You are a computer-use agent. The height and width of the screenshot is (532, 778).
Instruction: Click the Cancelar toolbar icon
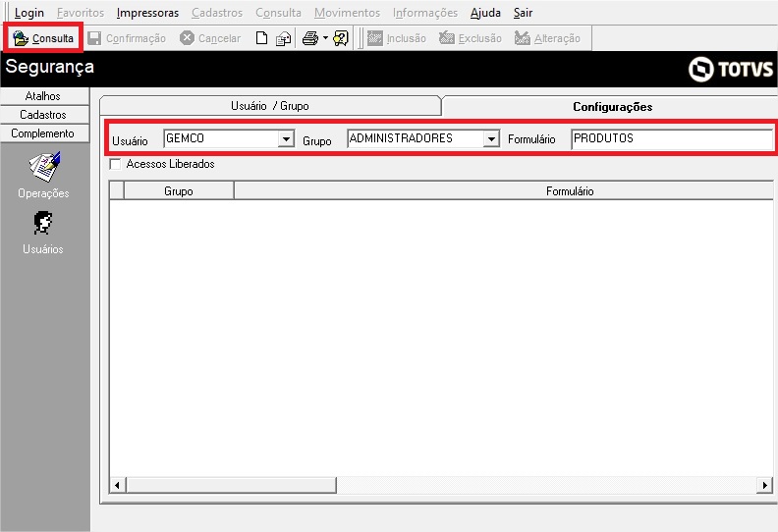pyautogui.click(x=187, y=38)
